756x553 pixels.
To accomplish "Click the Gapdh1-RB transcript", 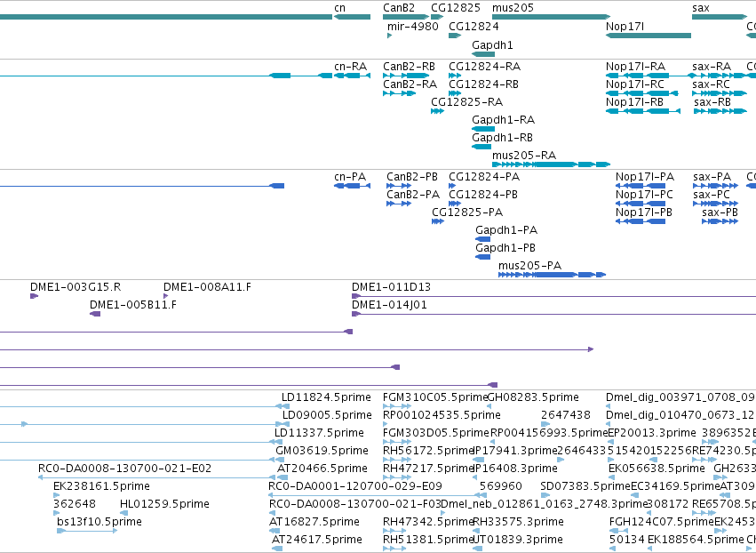I will pyautogui.click(x=481, y=147).
